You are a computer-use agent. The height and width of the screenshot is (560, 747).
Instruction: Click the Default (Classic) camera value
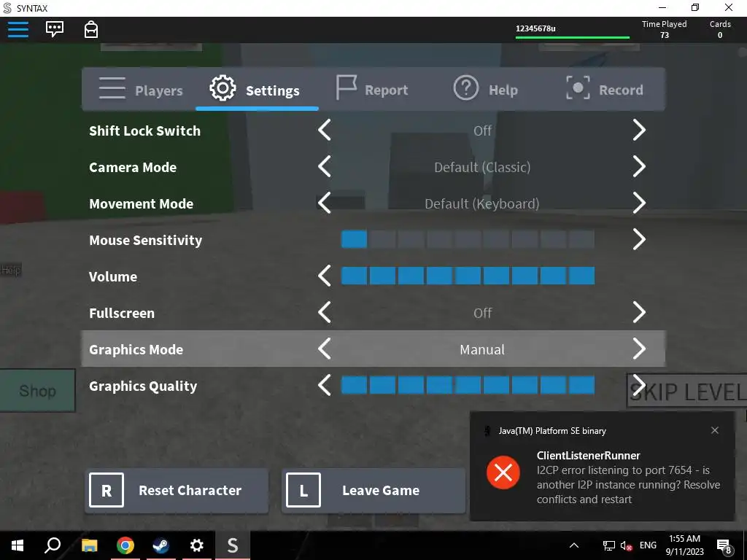(x=482, y=167)
